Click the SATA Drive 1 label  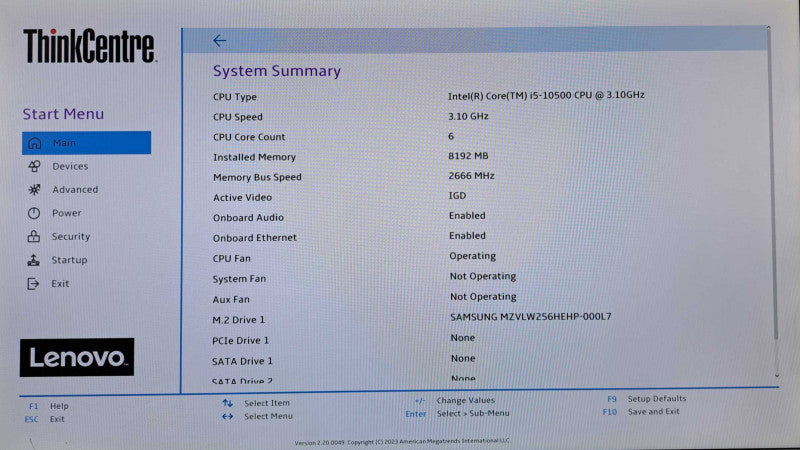pyautogui.click(x=242, y=361)
